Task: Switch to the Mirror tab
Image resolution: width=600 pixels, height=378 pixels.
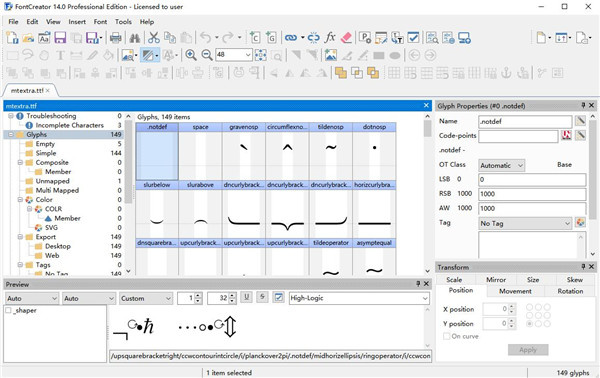Action: 496,280
